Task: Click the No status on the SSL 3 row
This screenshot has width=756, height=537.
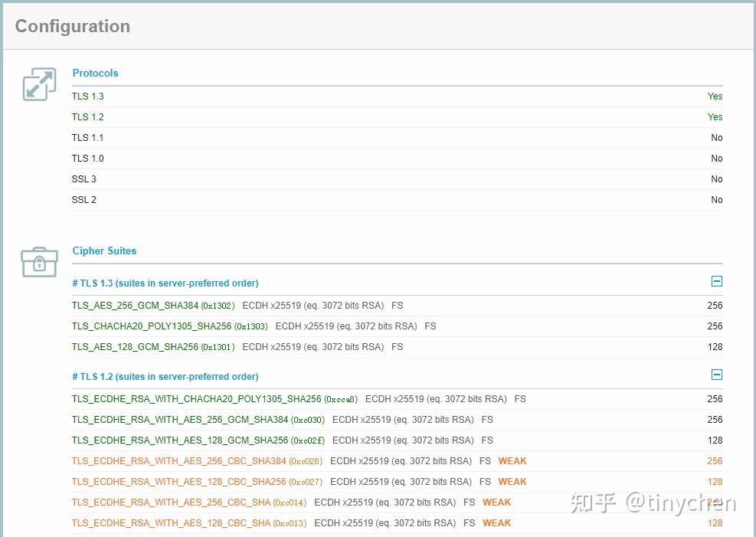Action: point(716,178)
